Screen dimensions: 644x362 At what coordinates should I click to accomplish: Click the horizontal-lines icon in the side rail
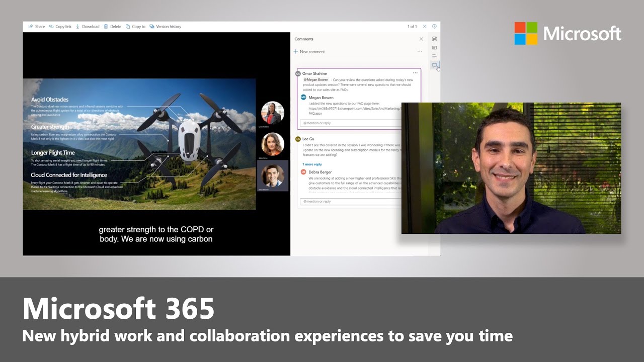click(x=434, y=56)
